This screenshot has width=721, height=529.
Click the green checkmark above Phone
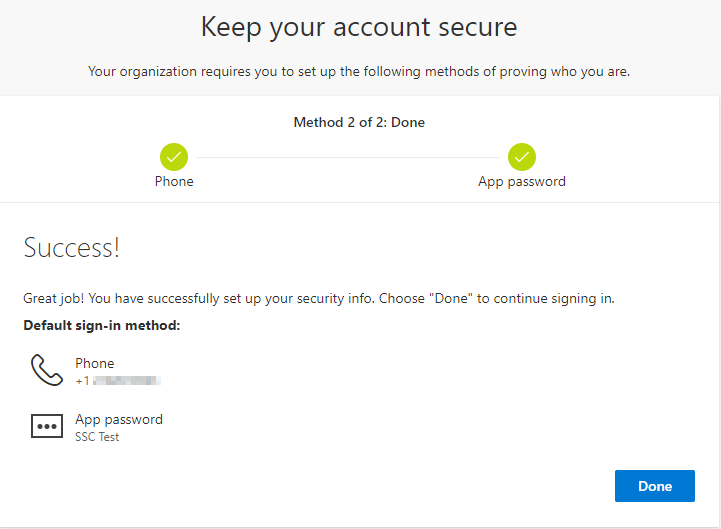click(174, 157)
